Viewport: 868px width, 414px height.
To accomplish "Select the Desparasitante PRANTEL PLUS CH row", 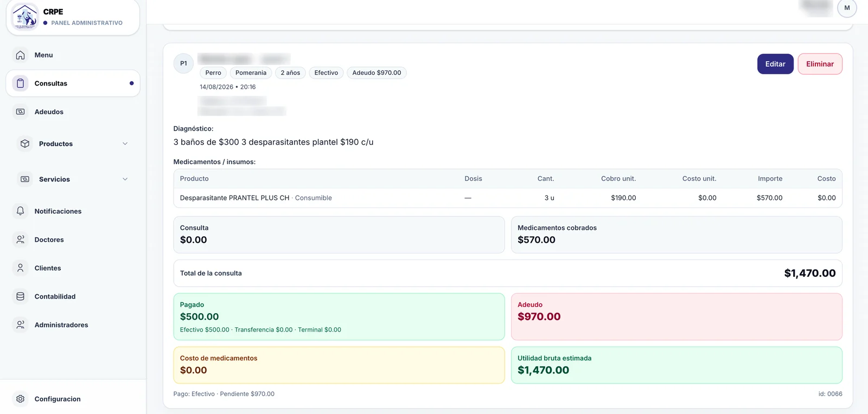I will point(508,198).
